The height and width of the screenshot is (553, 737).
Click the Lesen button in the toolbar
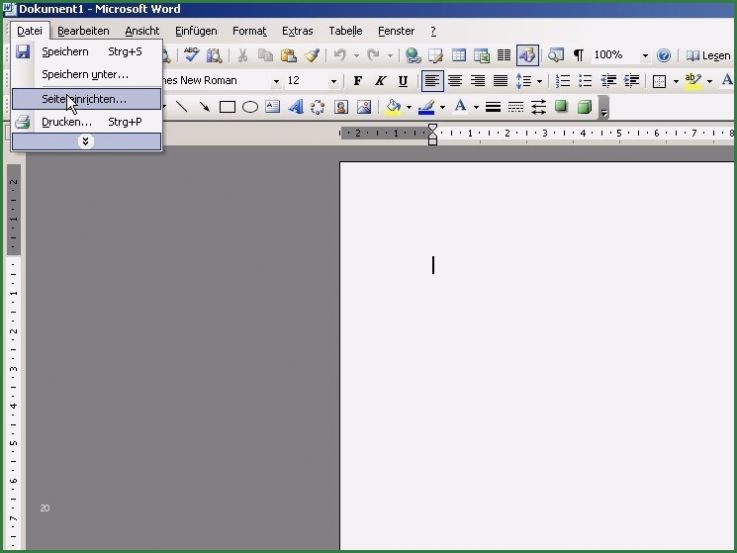pyautogui.click(x=707, y=56)
